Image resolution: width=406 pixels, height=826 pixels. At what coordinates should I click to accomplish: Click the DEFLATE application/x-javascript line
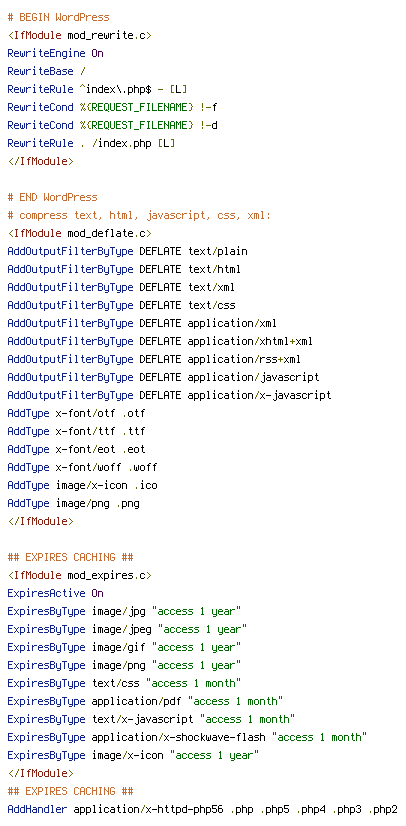click(x=170, y=395)
